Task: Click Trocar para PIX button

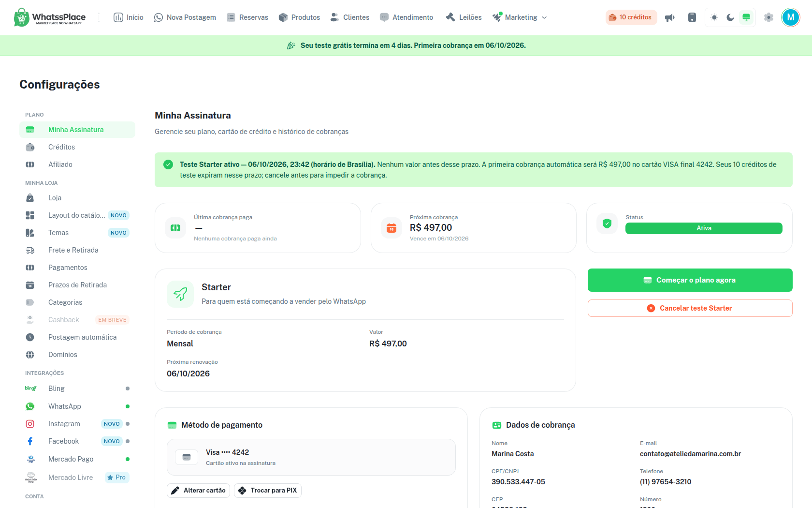Action: tap(268, 491)
